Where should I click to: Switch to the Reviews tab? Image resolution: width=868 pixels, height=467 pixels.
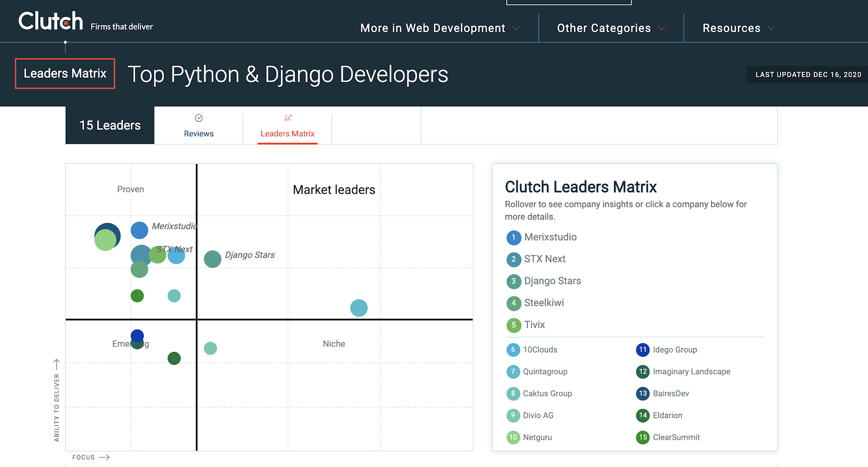click(199, 134)
